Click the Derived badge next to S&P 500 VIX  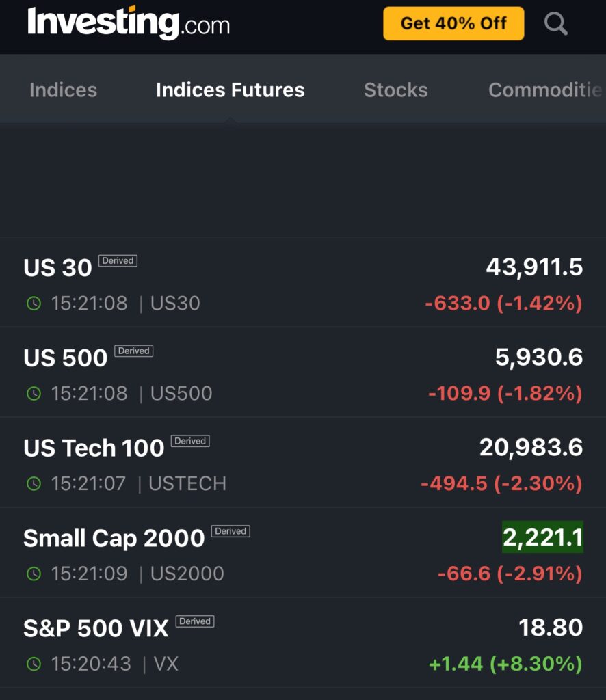195,621
